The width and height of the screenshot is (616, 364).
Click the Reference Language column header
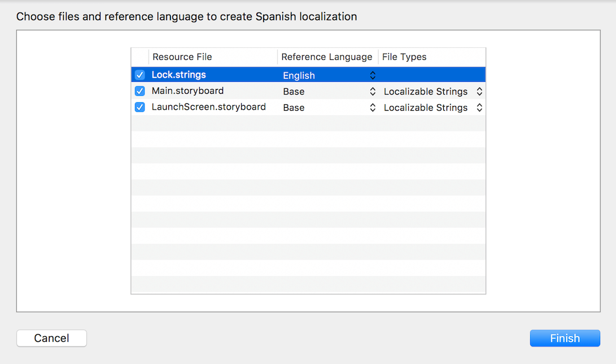click(327, 56)
